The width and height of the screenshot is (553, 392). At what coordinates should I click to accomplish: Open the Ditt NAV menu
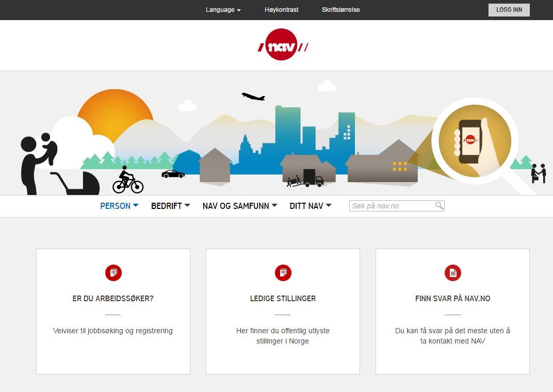point(310,206)
